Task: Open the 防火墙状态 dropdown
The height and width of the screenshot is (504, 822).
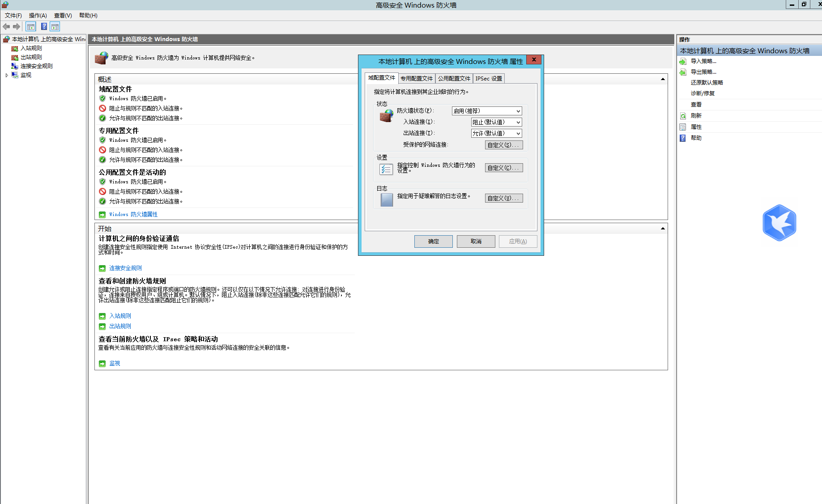Action: click(487, 111)
